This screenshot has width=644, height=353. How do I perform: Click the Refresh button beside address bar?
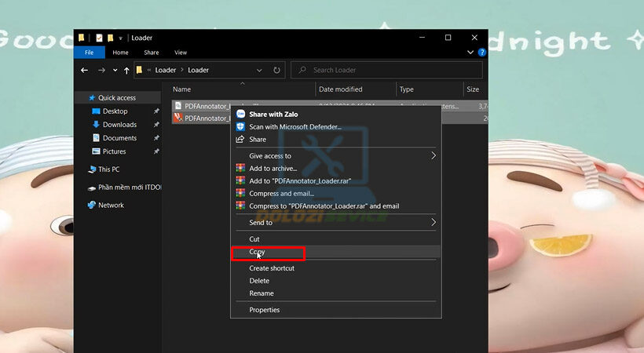click(x=277, y=70)
